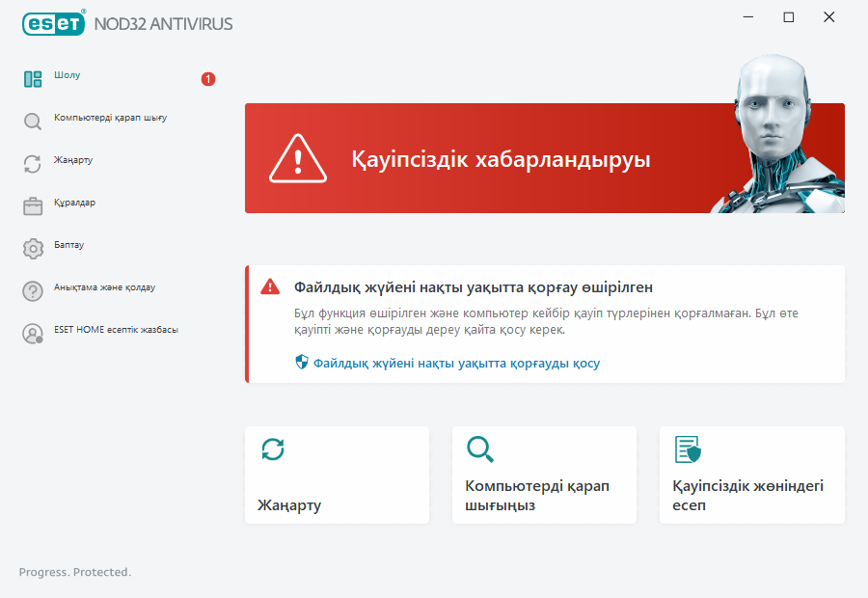Open Баптау using the gear icon
This screenshot has height=598, width=868.
point(32,246)
